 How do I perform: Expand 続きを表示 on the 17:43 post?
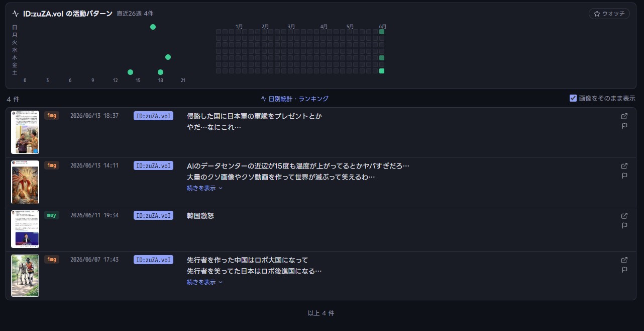tap(204, 282)
